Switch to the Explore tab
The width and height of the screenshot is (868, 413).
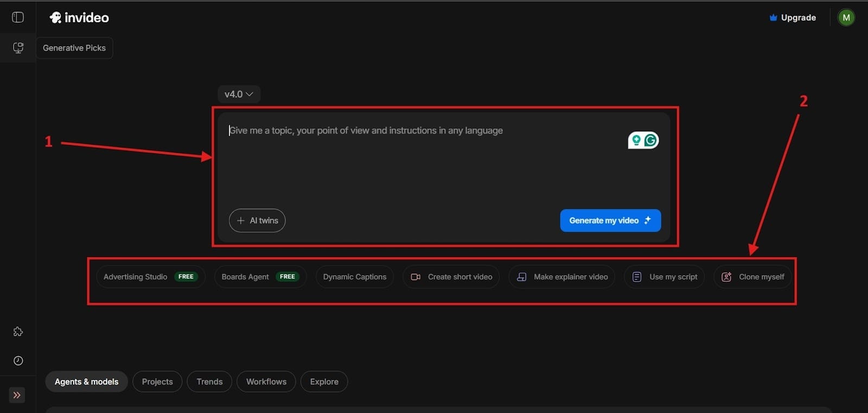pos(324,382)
